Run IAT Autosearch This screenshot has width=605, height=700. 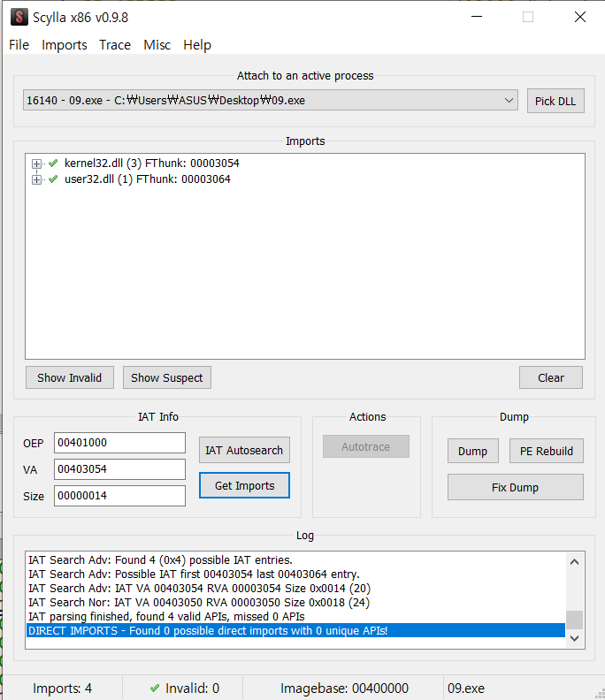pos(244,450)
